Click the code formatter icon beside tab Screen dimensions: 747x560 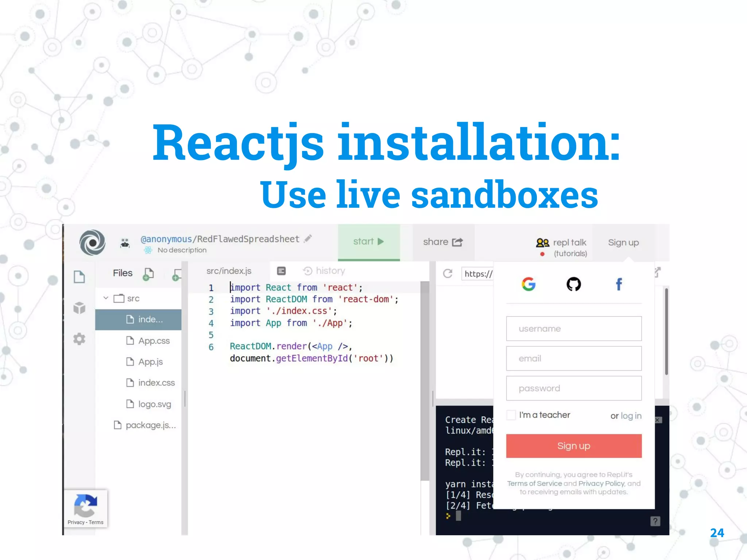[281, 271]
